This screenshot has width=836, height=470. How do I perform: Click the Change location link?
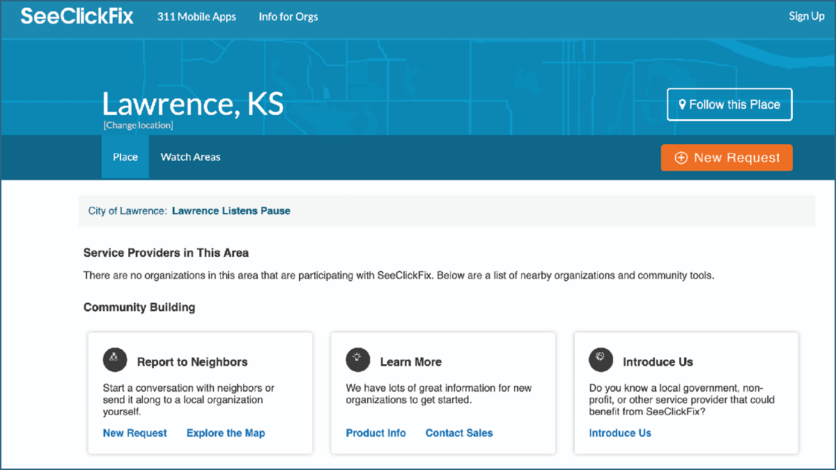[138, 125]
